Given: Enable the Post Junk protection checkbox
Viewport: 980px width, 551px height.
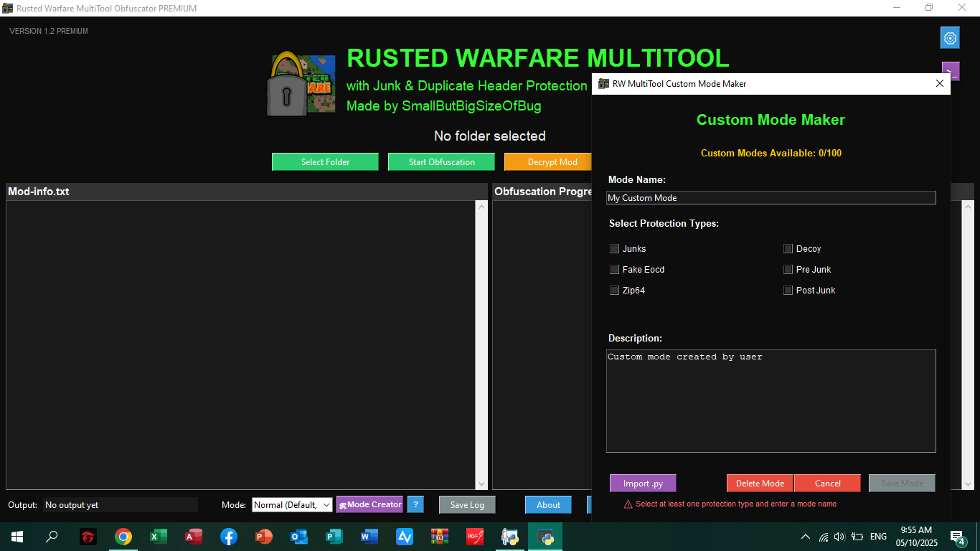Looking at the screenshot, I should [788, 291].
